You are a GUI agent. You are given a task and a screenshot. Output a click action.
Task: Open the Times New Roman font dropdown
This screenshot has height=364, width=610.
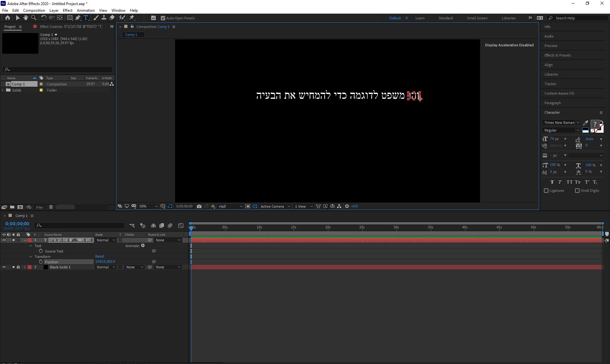(578, 123)
